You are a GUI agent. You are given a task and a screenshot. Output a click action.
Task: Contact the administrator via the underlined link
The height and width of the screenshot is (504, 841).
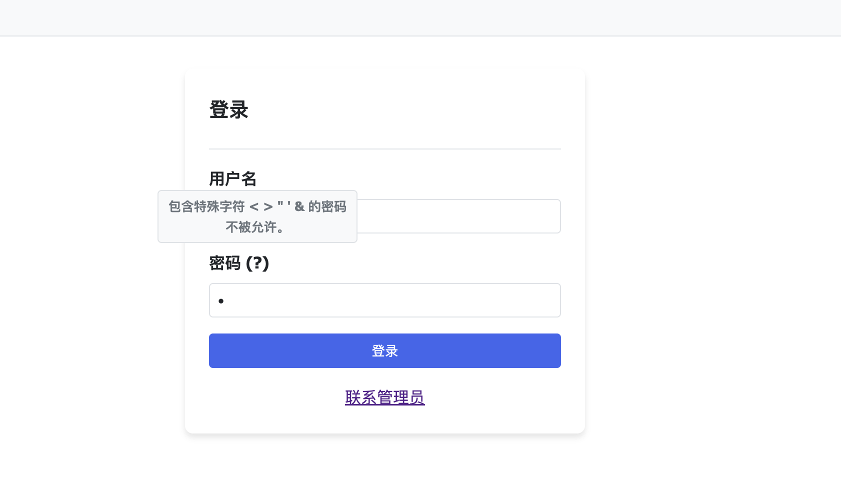click(x=384, y=397)
